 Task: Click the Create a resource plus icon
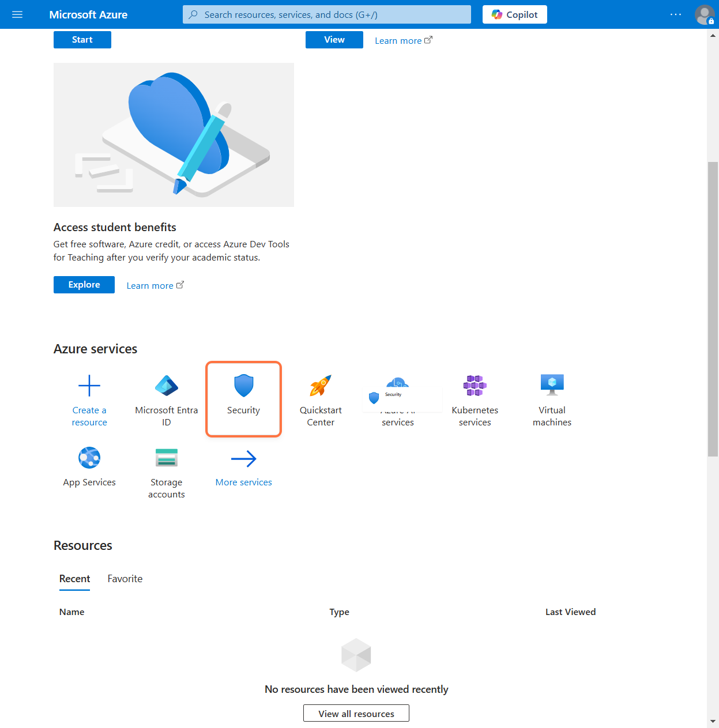pyautogui.click(x=89, y=386)
